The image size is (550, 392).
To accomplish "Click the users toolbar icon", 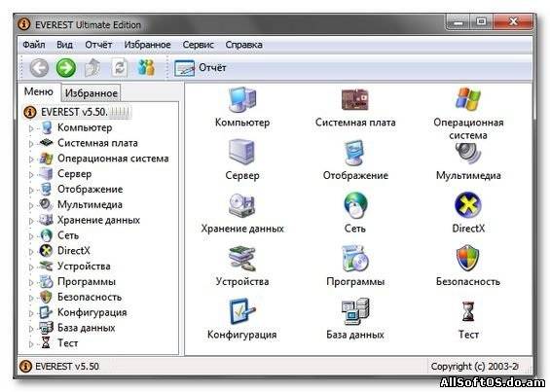I will [x=146, y=67].
